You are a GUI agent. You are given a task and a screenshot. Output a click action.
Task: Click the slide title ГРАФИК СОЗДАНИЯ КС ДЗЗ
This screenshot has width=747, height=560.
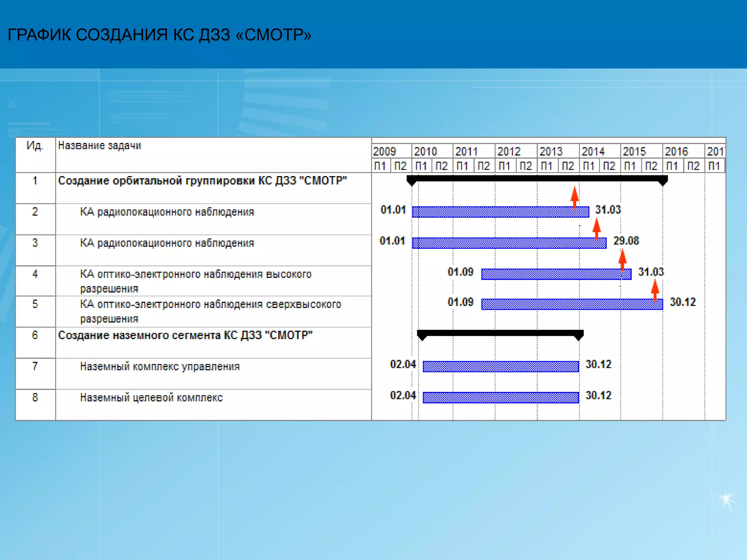point(159,35)
